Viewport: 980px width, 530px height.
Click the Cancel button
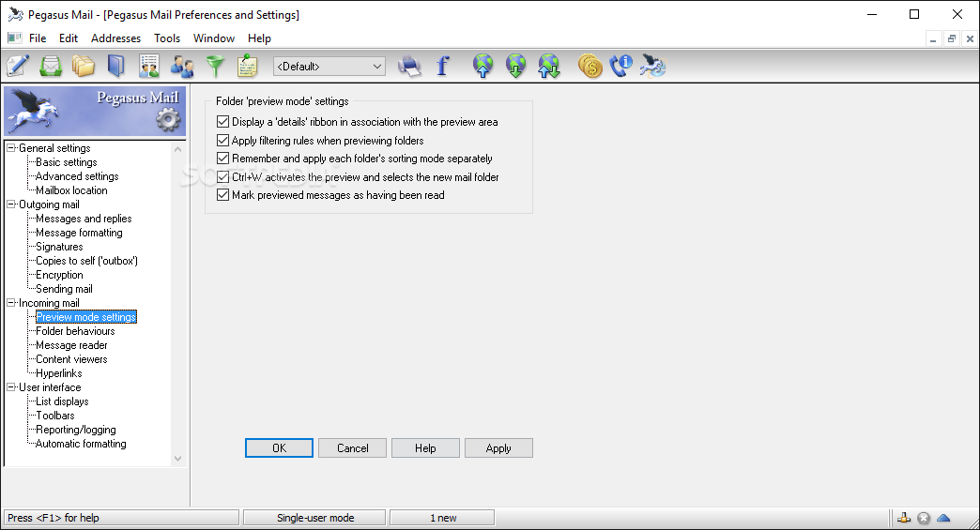[353, 447]
